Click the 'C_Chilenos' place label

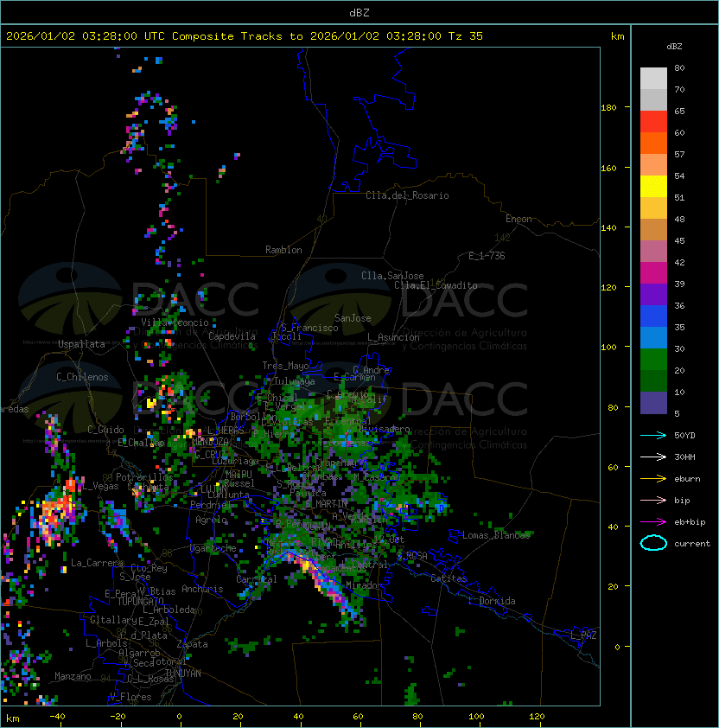(82, 377)
